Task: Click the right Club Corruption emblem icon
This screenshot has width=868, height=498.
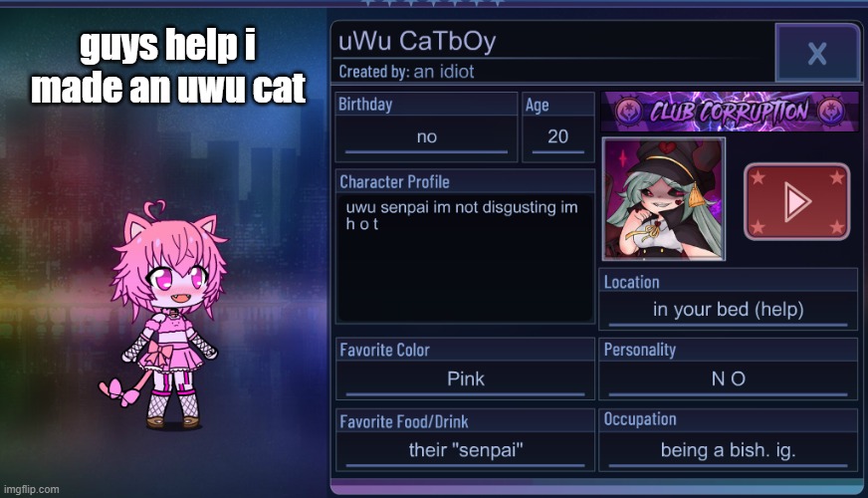Action: point(831,111)
